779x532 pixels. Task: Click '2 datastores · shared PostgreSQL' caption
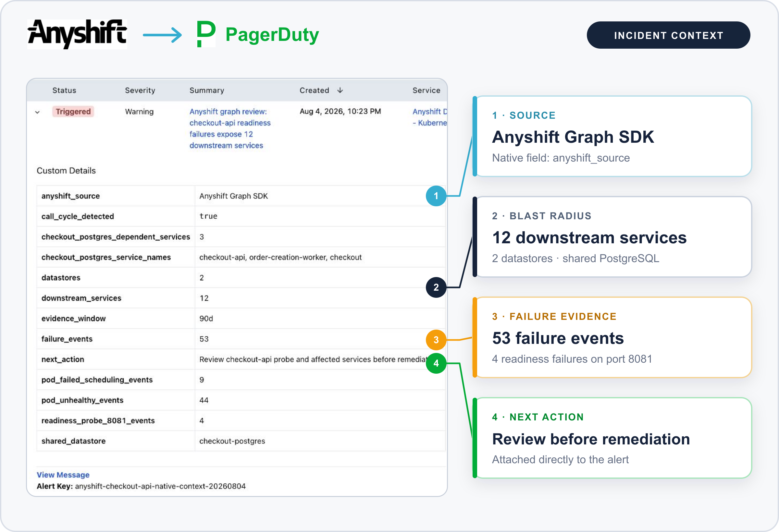pos(575,259)
